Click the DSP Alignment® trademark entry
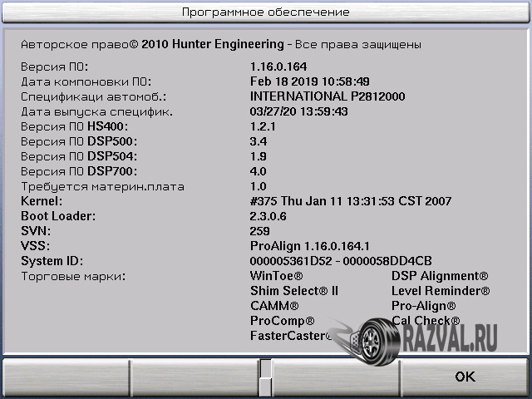This screenshot has height=399, width=532. [440, 276]
